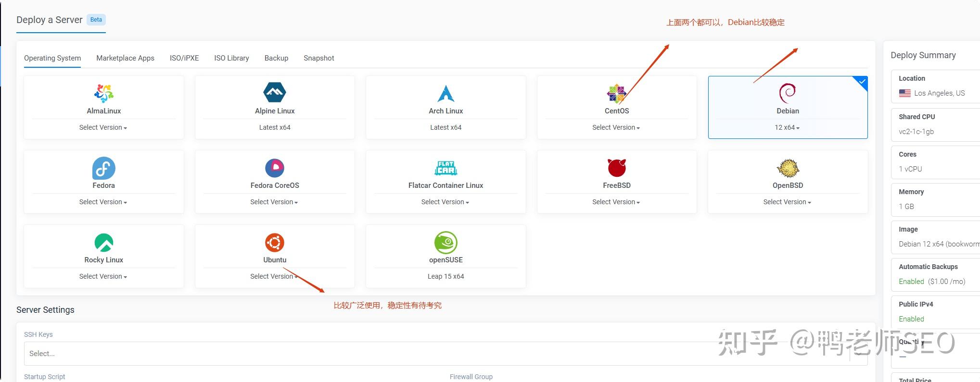This screenshot has height=382, width=980.
Task: Expand Ubuntu Select Version dropdown
Action: [x=274, y=276]
